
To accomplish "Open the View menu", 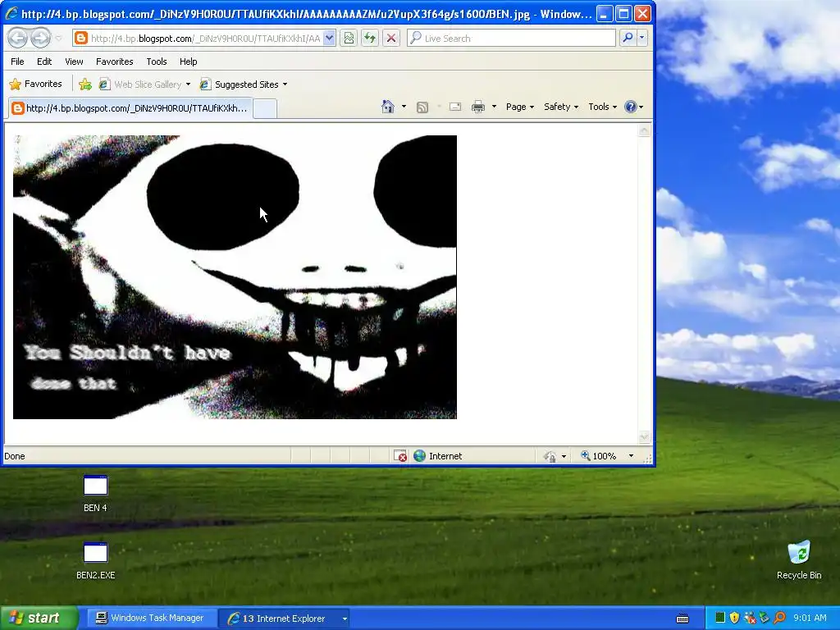I will (74, 62).
